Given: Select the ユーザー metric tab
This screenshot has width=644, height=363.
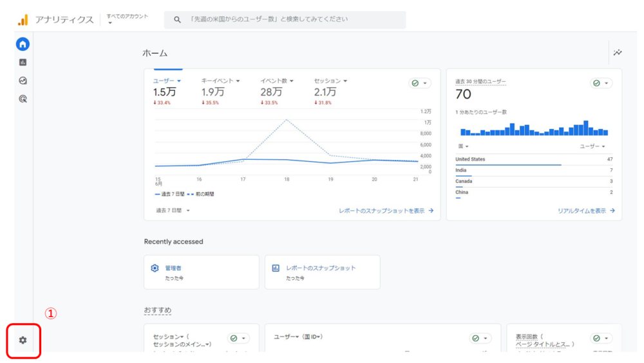Looking at the screenshot, I should [x=167, y=81].
